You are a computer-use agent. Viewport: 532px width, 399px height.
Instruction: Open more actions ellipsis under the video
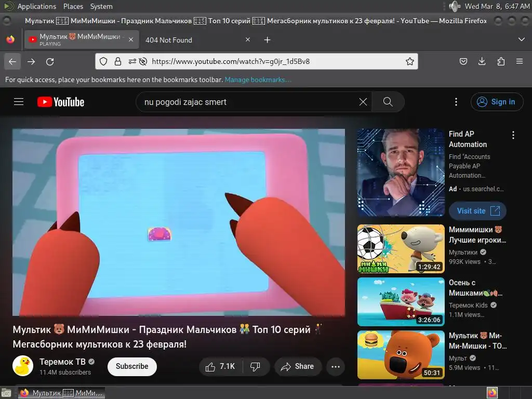[336, 366]
